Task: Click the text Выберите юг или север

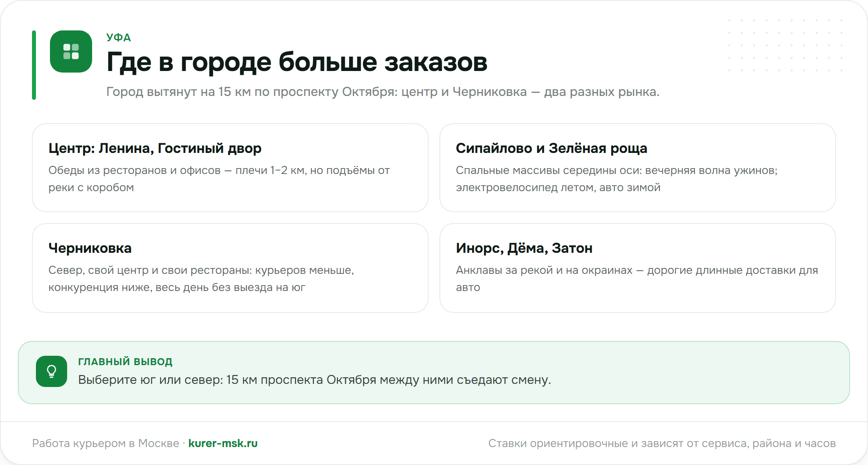Action: pyautogui.click(x=315, y=380)
